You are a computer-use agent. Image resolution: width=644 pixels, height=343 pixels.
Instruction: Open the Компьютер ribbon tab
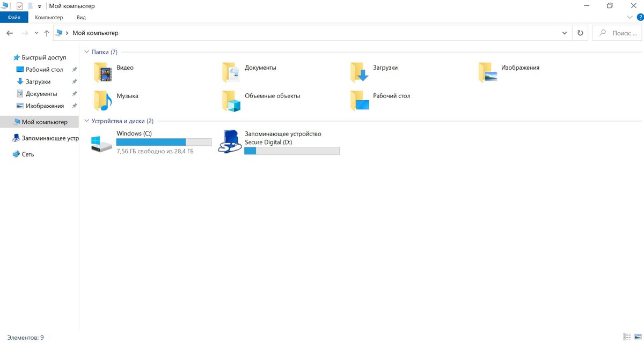point(49,17)
